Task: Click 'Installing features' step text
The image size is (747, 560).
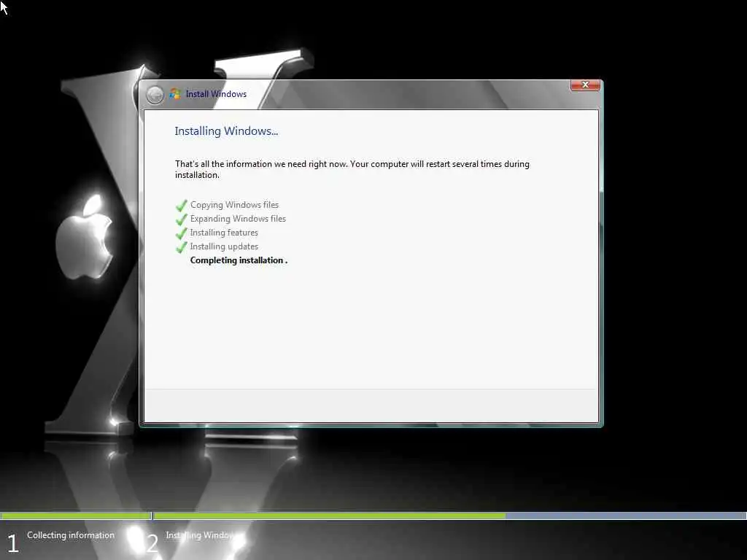Action: pos(224,233)
